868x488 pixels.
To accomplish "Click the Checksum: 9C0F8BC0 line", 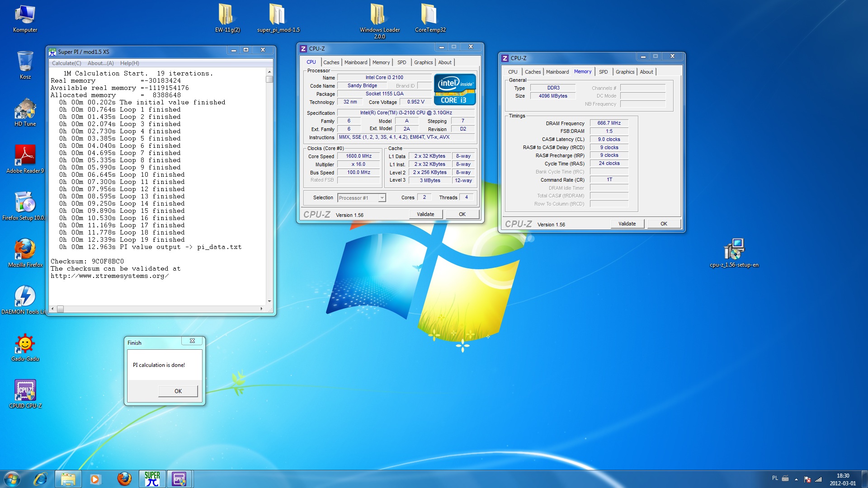I will click(x=87, y=262).
